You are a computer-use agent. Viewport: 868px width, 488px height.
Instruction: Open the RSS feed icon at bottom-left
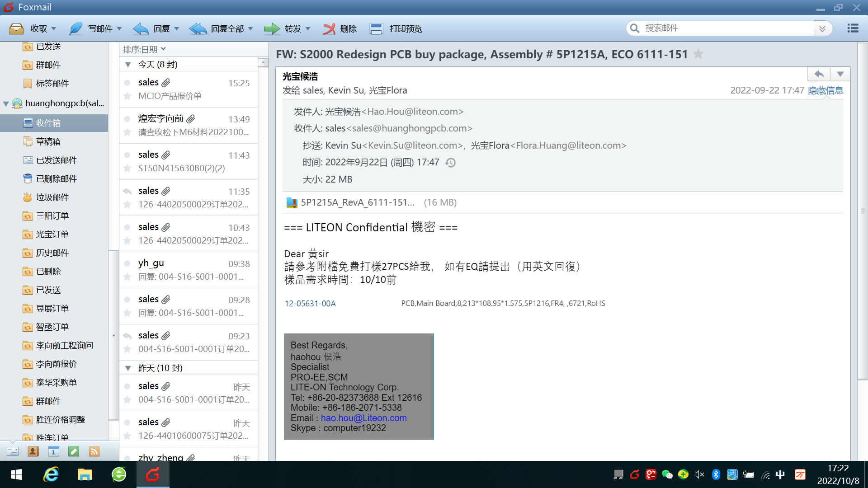(x=94, y=451)
